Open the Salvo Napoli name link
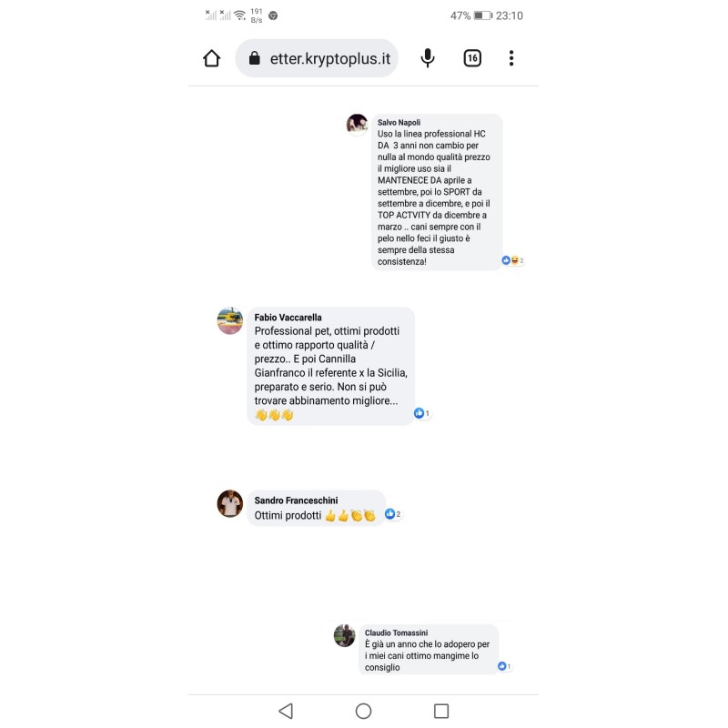Screen dimensions: 728x728 399,123
